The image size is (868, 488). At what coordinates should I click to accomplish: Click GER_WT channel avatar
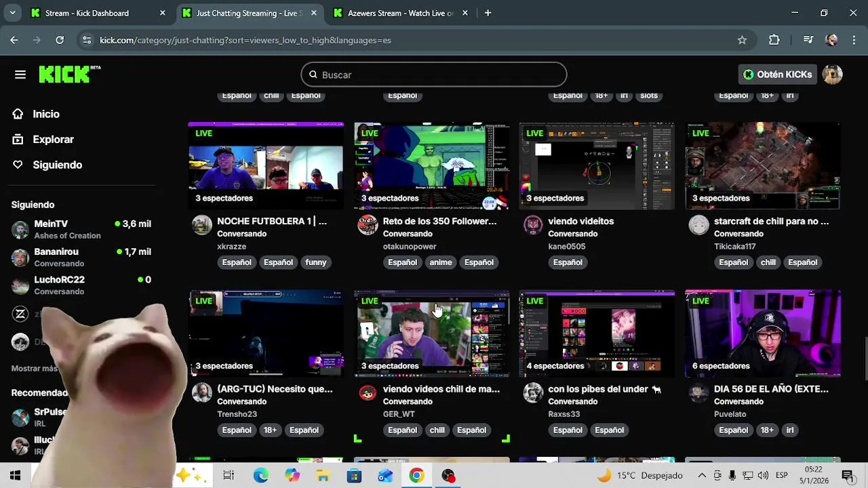point(368,392)
